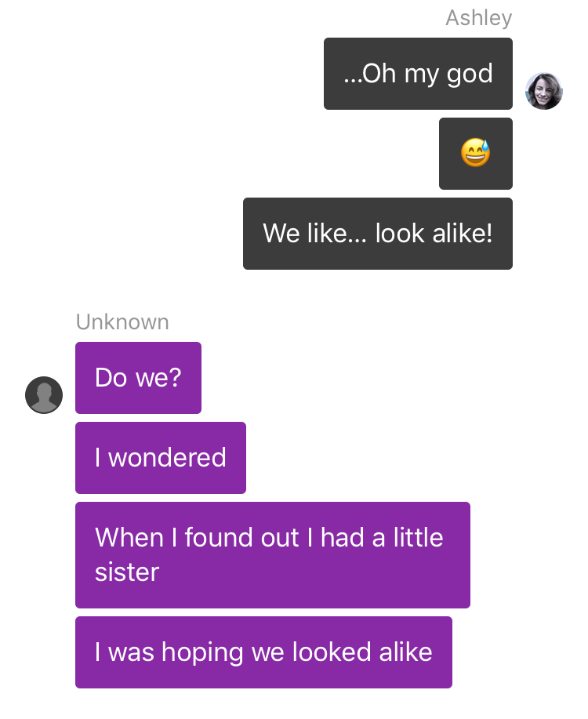Image resolution: width=588 pixels, height=719 pixels.
Task: Tap the '...Oh my god' message bubble
Action: click(418, 74)
